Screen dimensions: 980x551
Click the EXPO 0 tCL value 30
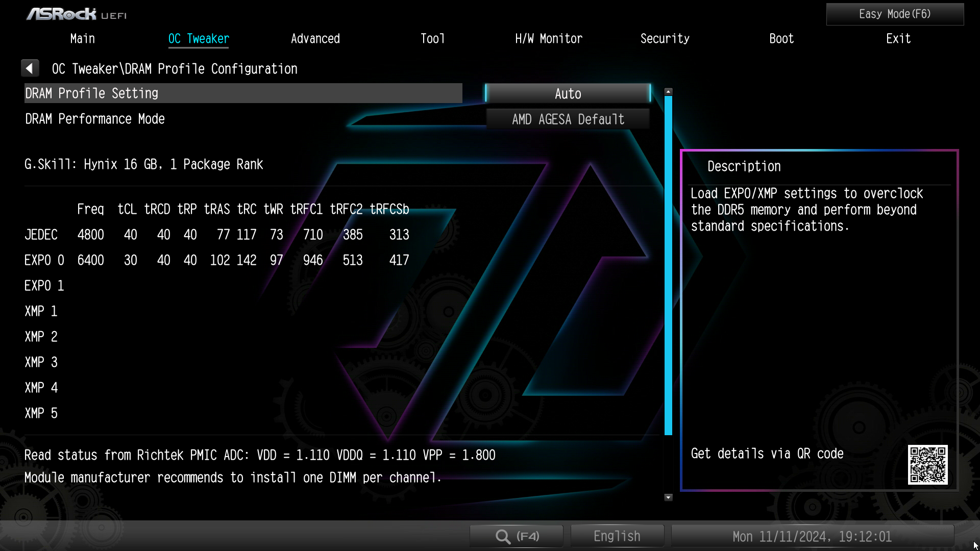(x=131, y=260)
